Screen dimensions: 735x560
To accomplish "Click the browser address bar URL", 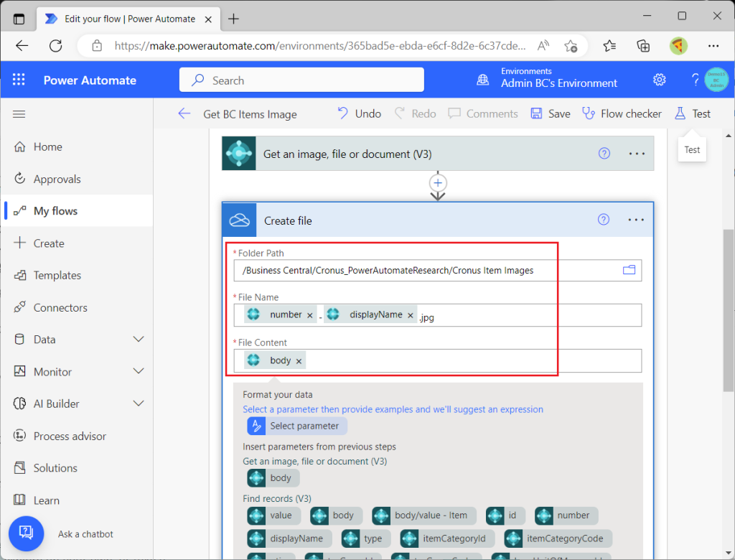I will click(319, 45).
